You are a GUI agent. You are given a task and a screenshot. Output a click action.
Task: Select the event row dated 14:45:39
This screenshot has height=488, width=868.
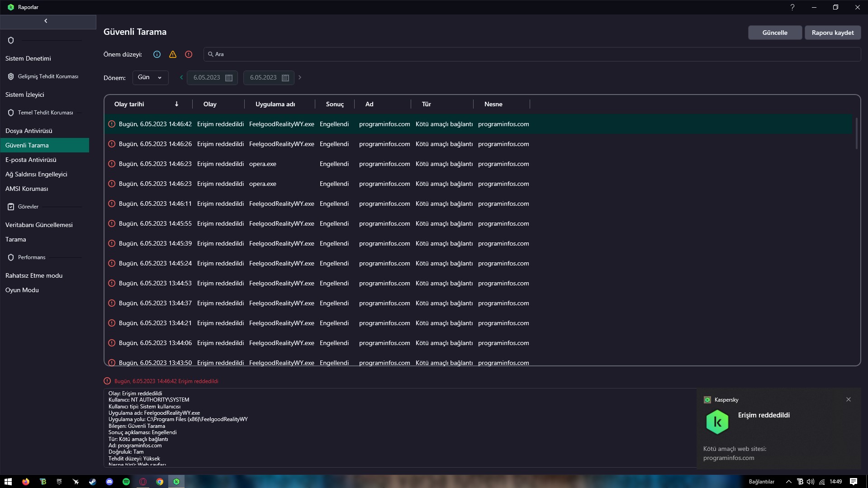(479, 243)
